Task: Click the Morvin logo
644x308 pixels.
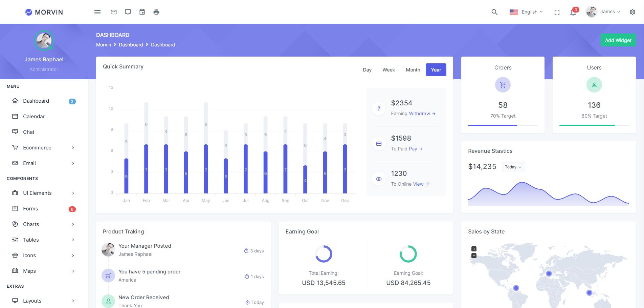Action: coord(44,12)
